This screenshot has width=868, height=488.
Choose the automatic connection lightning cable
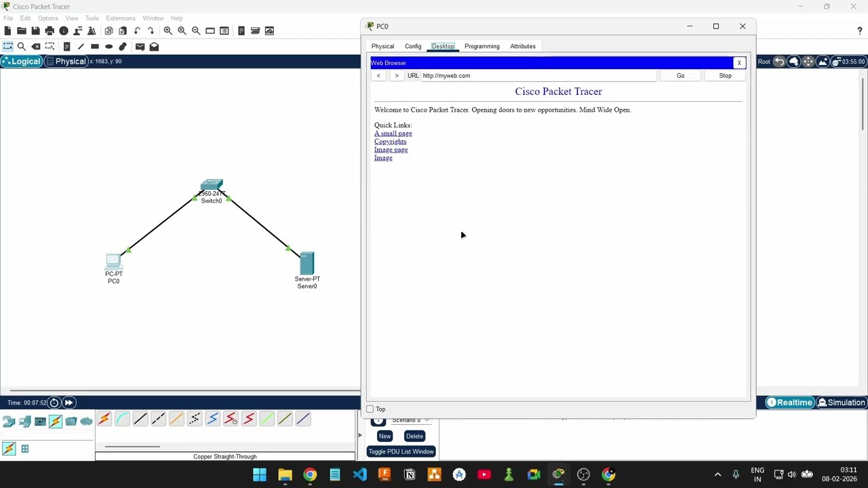tap(104, 420)
